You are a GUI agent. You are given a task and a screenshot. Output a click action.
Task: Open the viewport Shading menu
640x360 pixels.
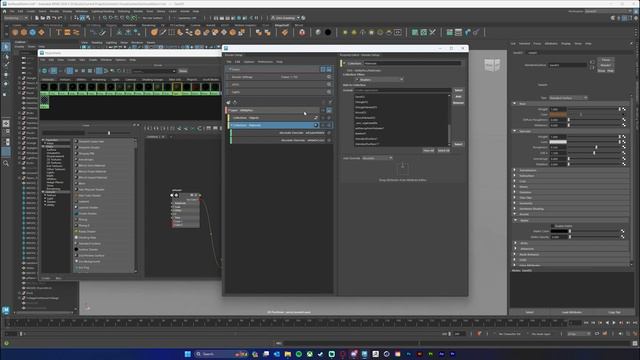tap(97, 42)
